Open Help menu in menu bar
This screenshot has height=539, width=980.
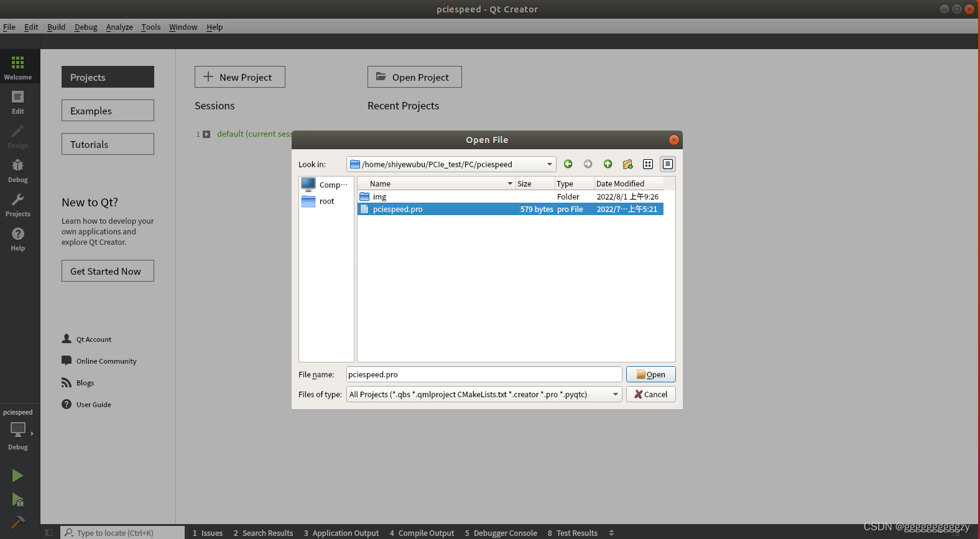215,27
